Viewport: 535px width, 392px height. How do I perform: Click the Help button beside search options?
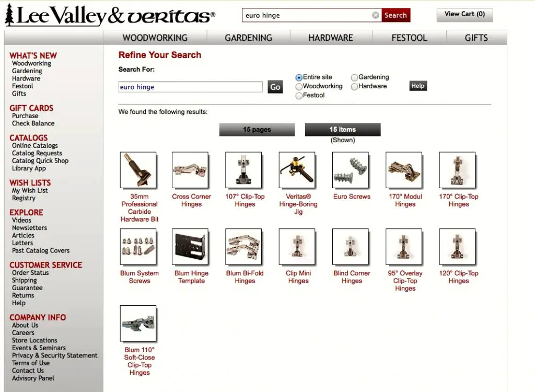(x=418, y=86)
